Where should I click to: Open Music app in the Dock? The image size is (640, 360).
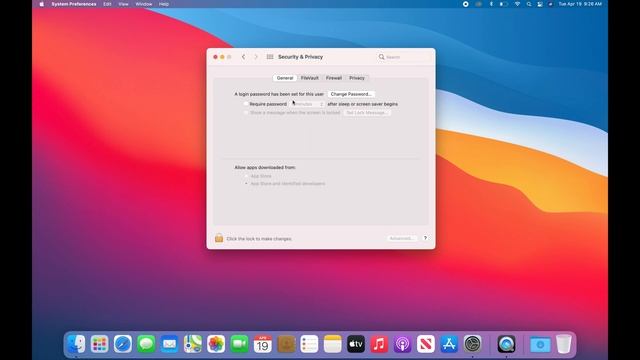379,344
